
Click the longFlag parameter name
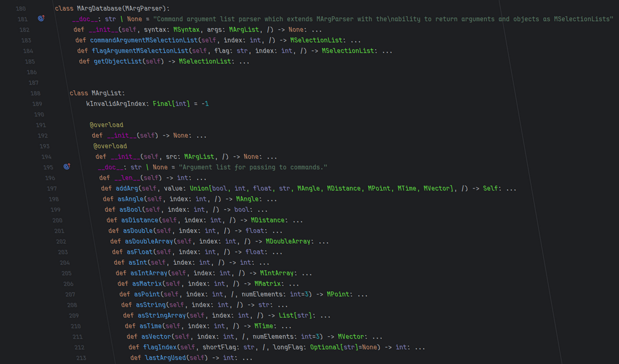point(289,348)
